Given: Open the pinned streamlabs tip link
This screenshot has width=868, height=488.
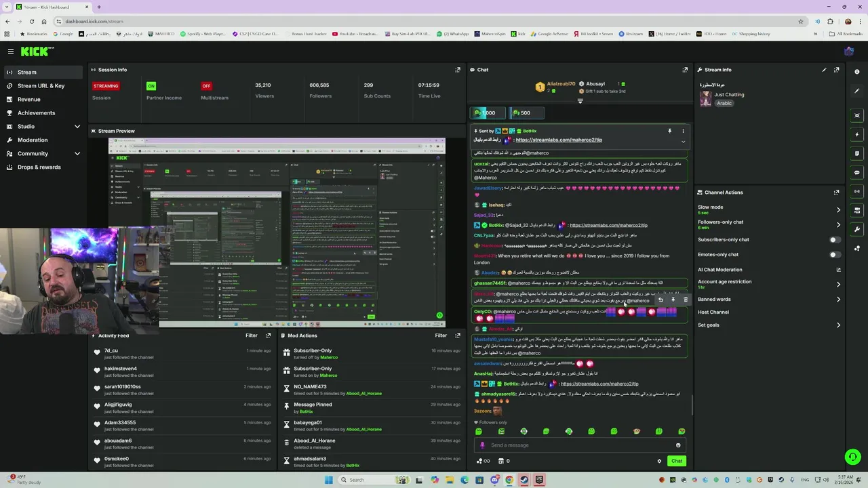Looking at the screenshot, I should click(x=559, y=140).
